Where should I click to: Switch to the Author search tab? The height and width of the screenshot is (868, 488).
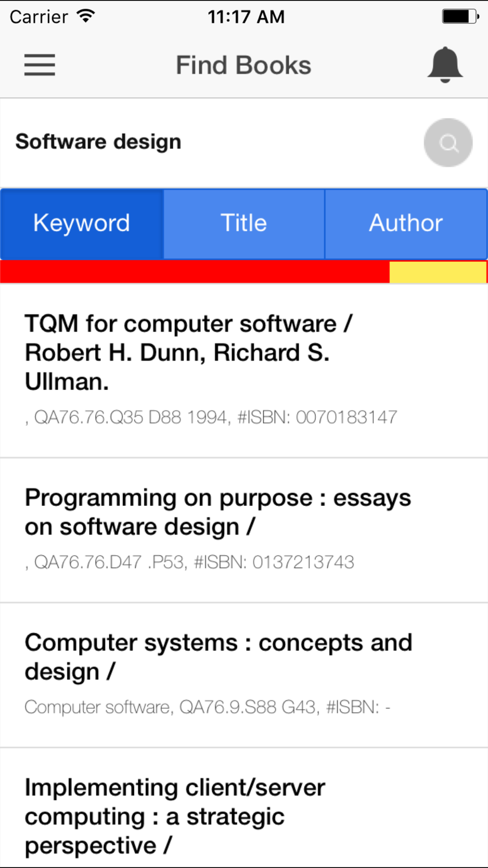(x=406, y=224)
